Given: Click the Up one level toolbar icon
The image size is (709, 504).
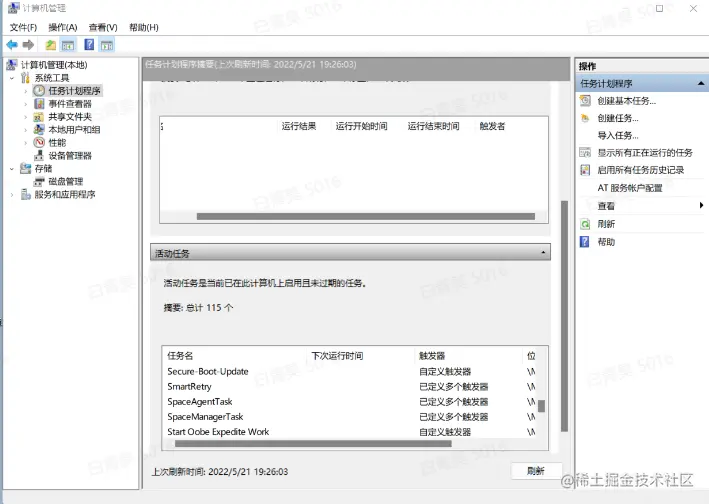Looking at the screenshot, I should pyautogui.click(x=50, y=45).
